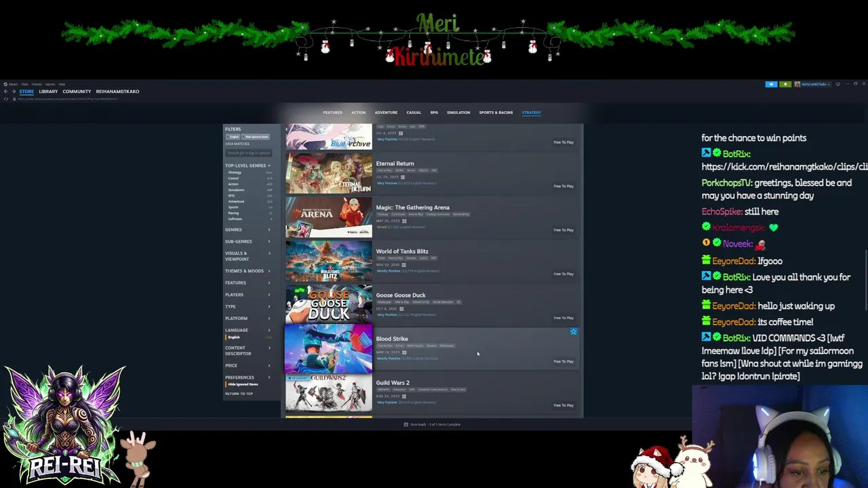
Task: Go back with the Steam back arrow
Action: pos(5,91)
